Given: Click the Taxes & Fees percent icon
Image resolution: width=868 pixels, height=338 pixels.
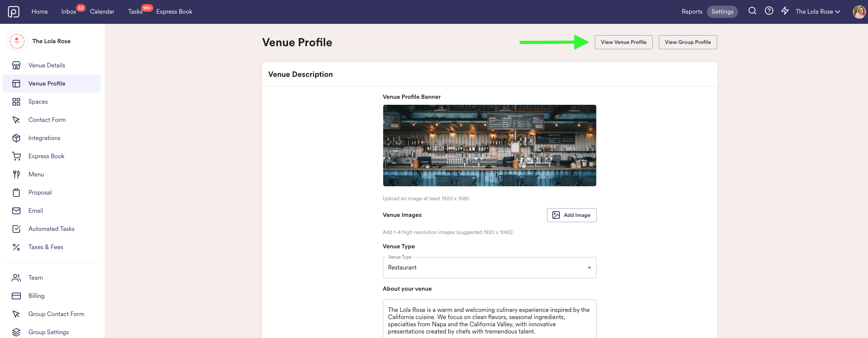Looking at the screenshot, I should click(x=16, y=247).
